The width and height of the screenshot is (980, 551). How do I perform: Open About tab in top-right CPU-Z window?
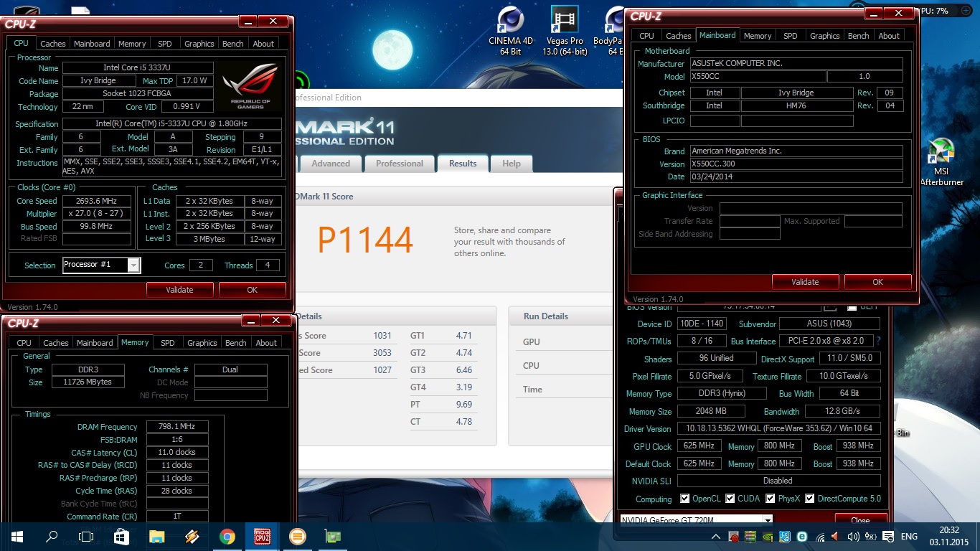(x=889, y=36)
